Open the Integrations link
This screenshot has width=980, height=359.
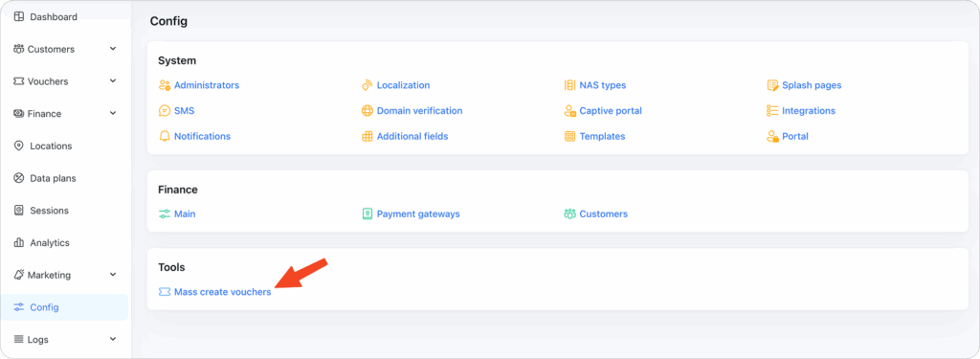[x=809, y=111]
